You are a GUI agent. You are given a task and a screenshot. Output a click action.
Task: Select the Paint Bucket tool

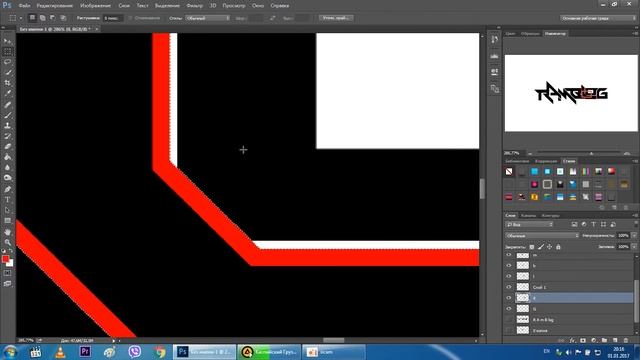click(7, 157)
